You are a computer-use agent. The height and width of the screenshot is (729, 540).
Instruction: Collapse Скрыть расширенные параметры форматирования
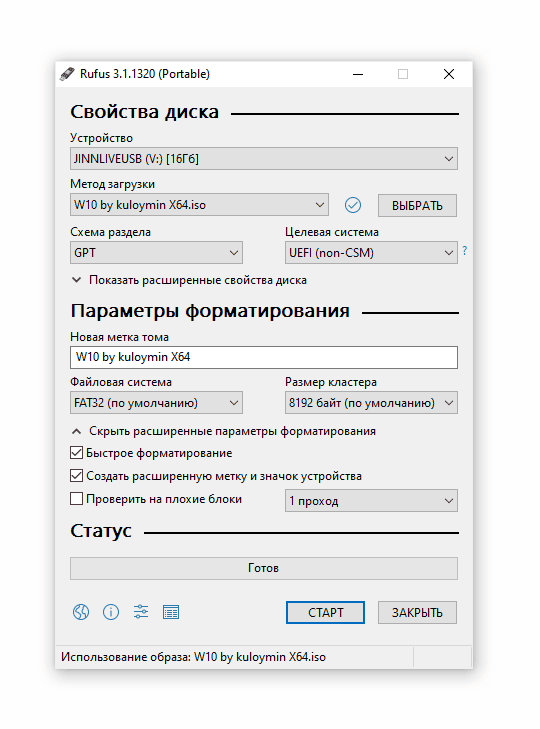pyautogui.click(x=223, y=431)
